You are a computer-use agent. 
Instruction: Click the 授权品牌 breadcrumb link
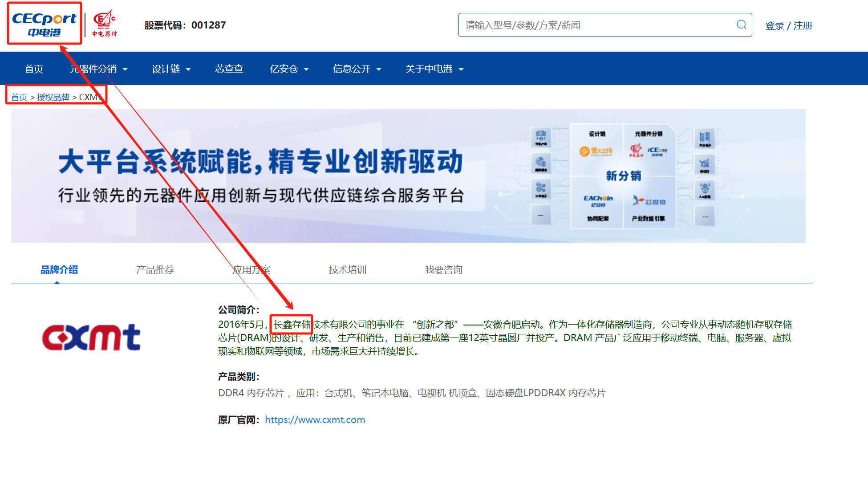[53, 97]
